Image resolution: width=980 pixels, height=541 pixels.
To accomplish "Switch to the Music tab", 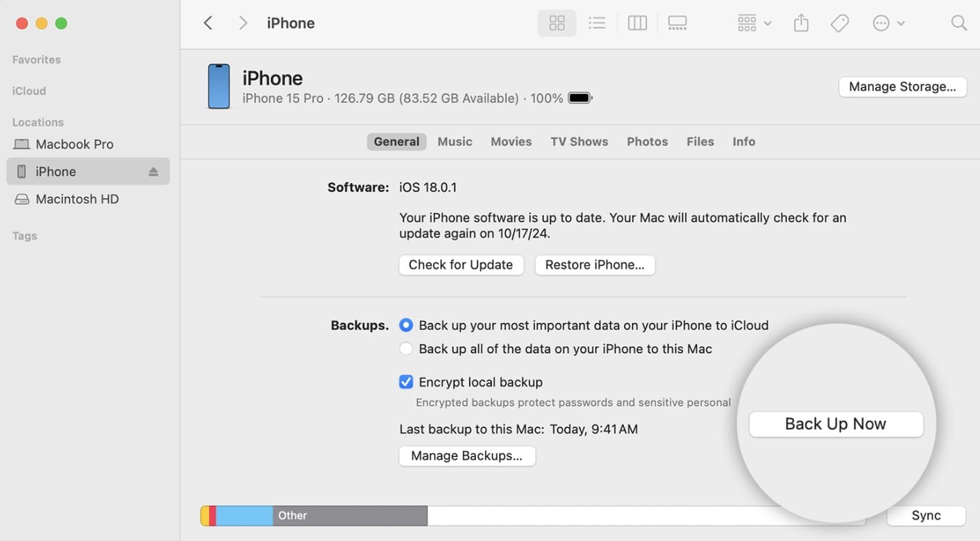I will pos(455,141).
